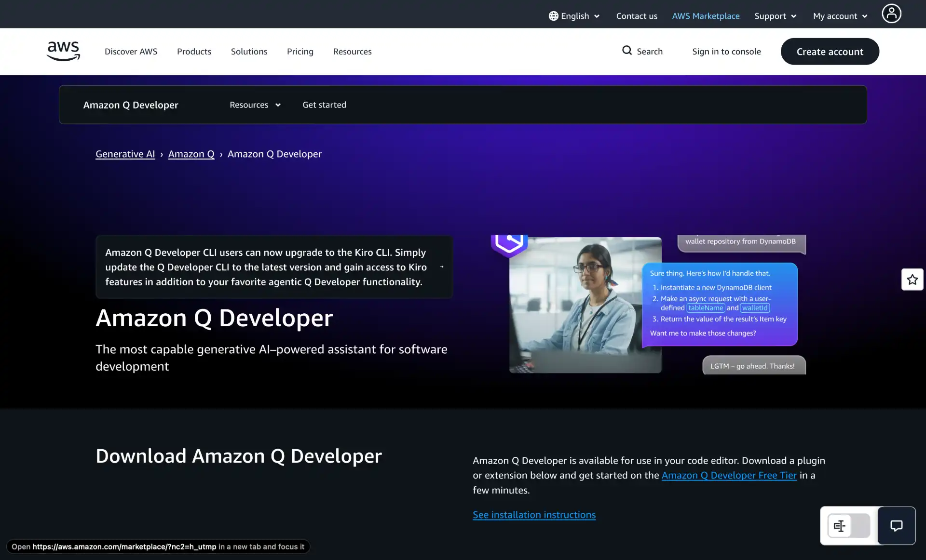The width and height of the screenshot is (926, 560).
Task: Open the Support dropdown menu
Action: pyautogui.click(x=775, y=15)
